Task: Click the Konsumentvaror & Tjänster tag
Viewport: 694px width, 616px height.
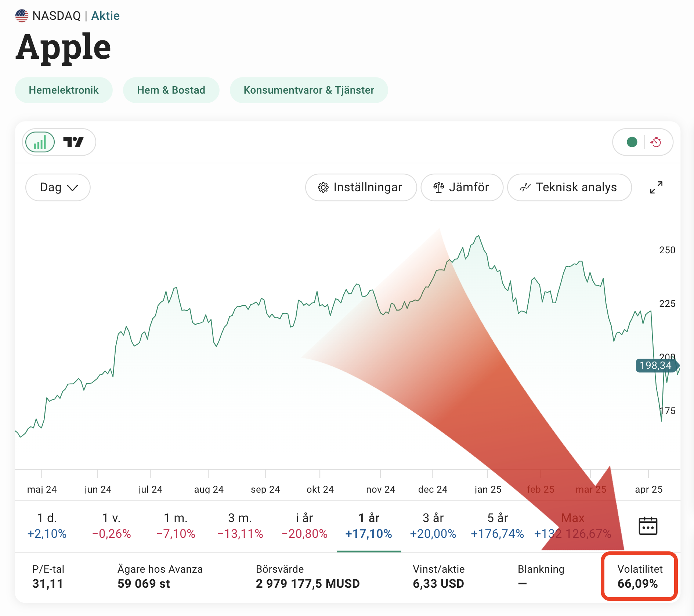Action: (309, 90)
